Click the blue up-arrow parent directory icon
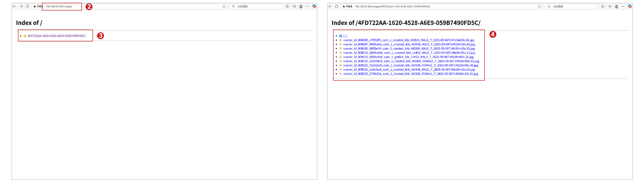 pyautogui.click(x=340, y=35)
